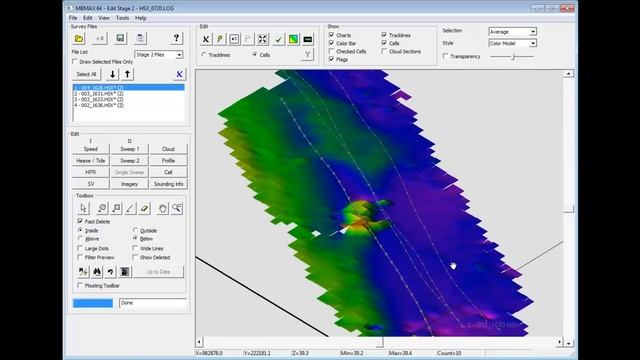Toggle the Color Bar checkbox
Viewport: 640px width, 360px height.
coord(331,43)
